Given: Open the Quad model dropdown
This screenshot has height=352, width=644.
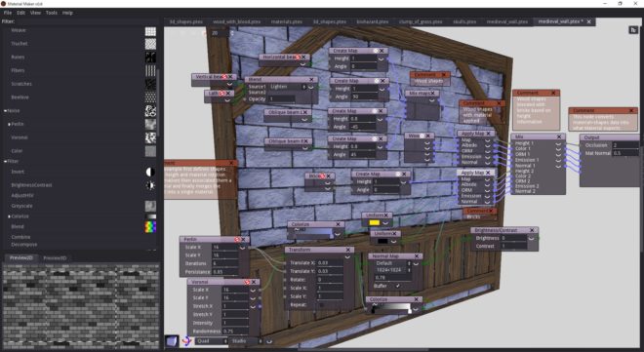Looking at the screenshot, I should click(212, 341).
